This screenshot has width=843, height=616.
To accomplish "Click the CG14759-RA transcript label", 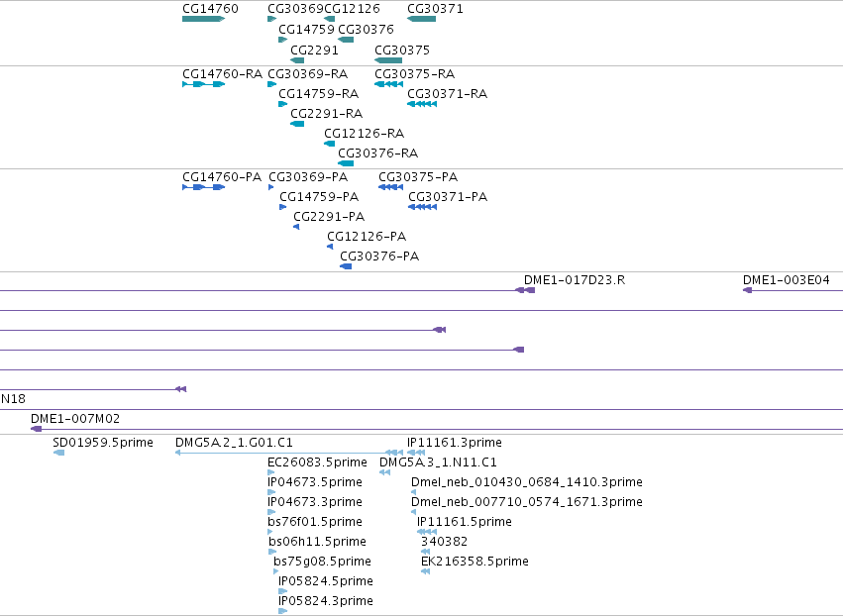I will click(x=318, y=93).
